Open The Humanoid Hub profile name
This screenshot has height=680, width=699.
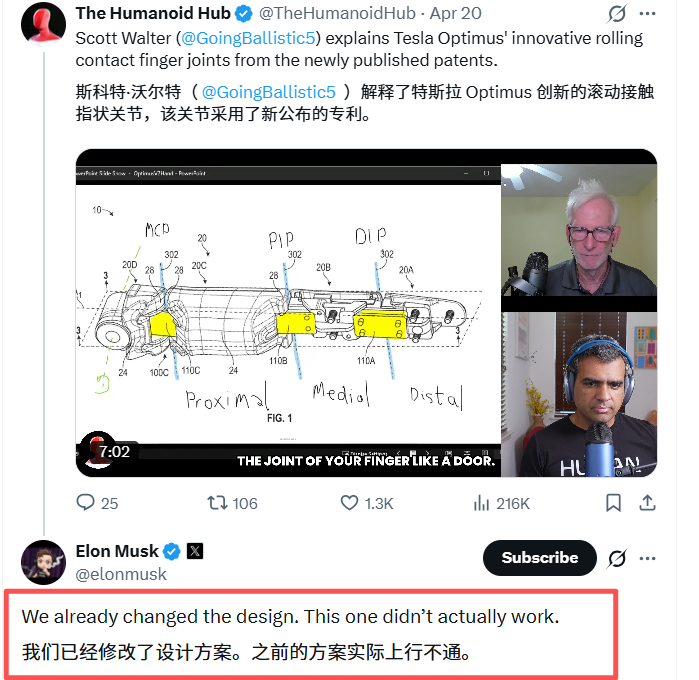[x=153, y=13]
